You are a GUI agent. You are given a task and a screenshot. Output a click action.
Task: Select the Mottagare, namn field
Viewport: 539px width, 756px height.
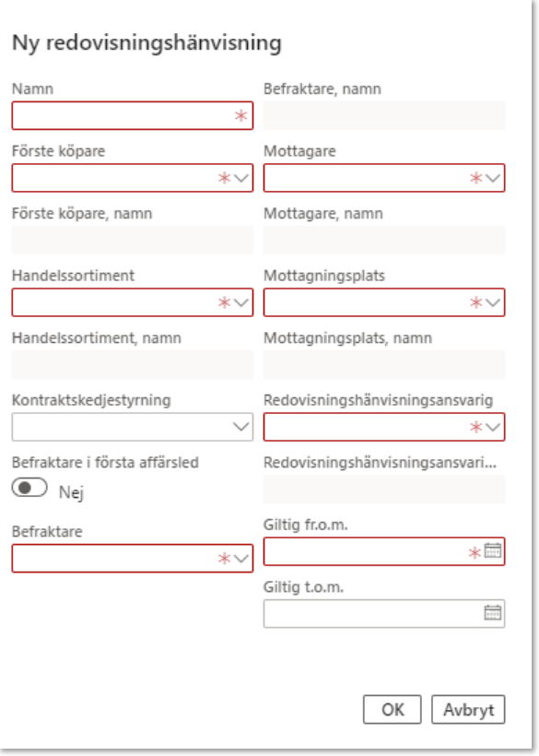[x=384, y=240]
